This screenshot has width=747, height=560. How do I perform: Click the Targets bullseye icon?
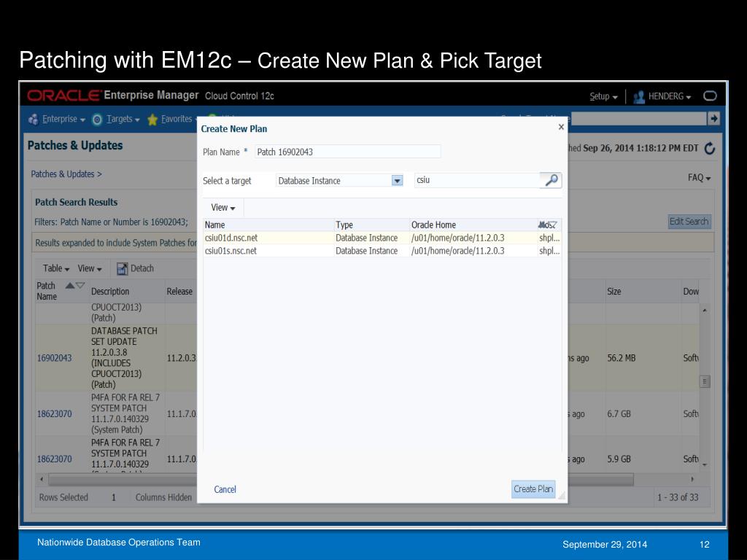(97, 120)
